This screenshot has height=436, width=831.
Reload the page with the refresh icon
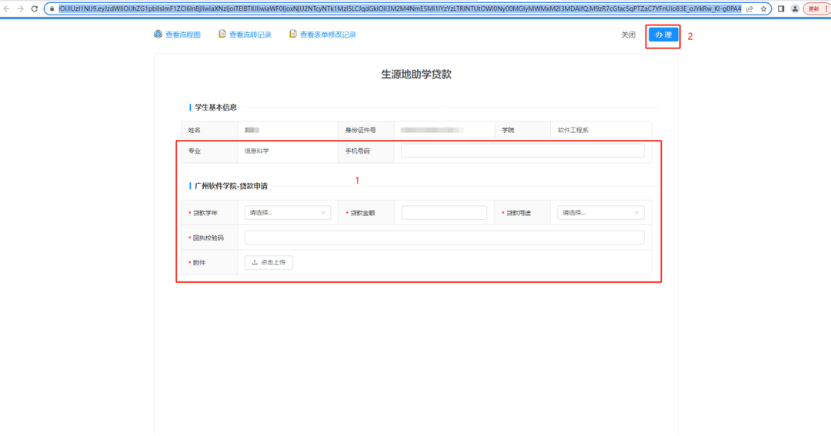tap(33, 8)
